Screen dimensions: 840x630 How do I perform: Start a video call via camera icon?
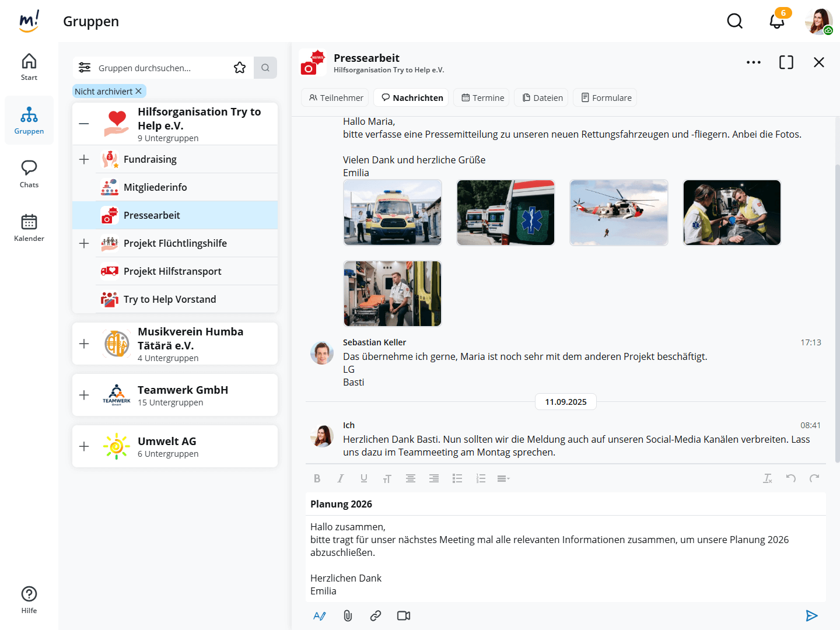coord(404,615)
